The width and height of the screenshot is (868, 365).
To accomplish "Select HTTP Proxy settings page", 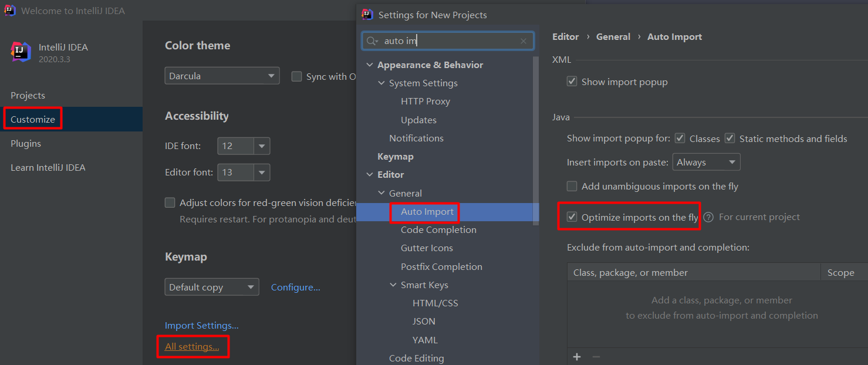I will tap(425, 101).
